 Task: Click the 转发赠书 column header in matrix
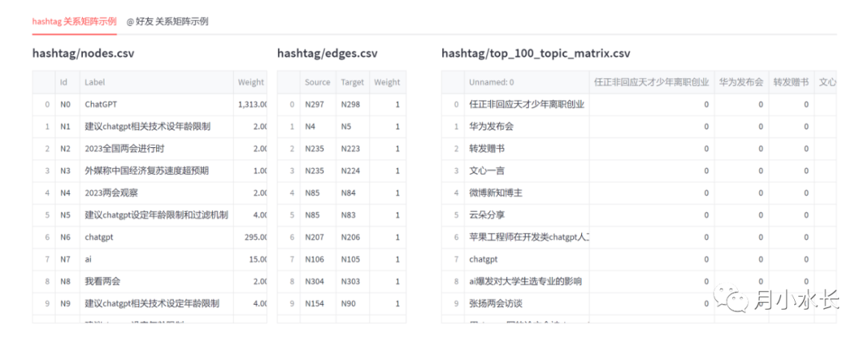(x=791, y=82)
